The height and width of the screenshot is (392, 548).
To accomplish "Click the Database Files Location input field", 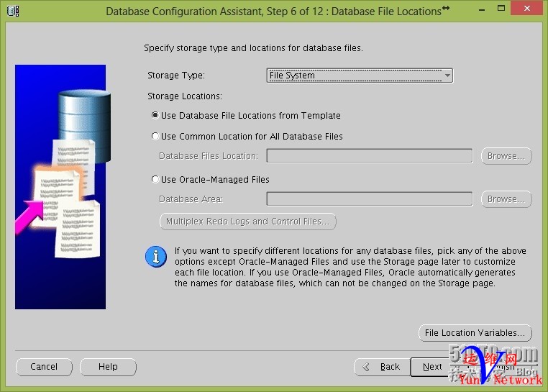I will [370, 156].
